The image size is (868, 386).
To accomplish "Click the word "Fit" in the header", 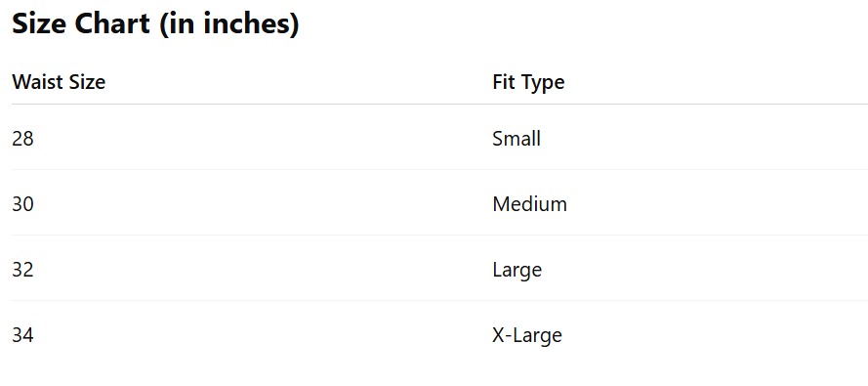I will pos(505,82).
